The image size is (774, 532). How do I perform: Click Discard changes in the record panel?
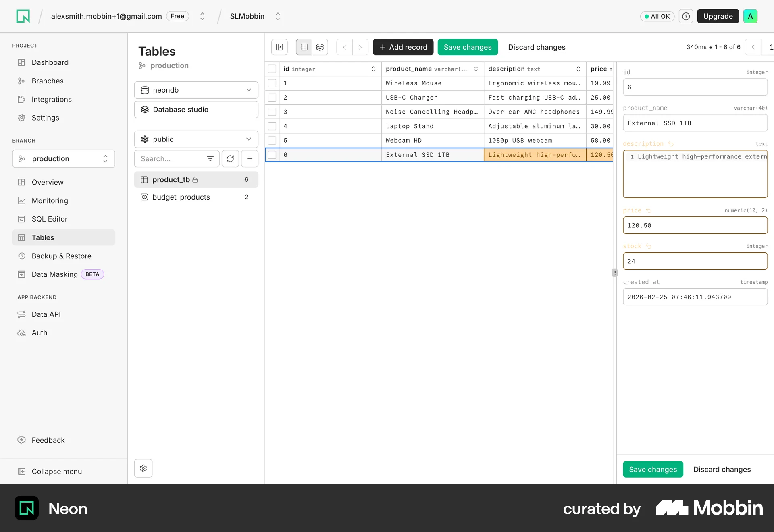(x=722, y=470)
